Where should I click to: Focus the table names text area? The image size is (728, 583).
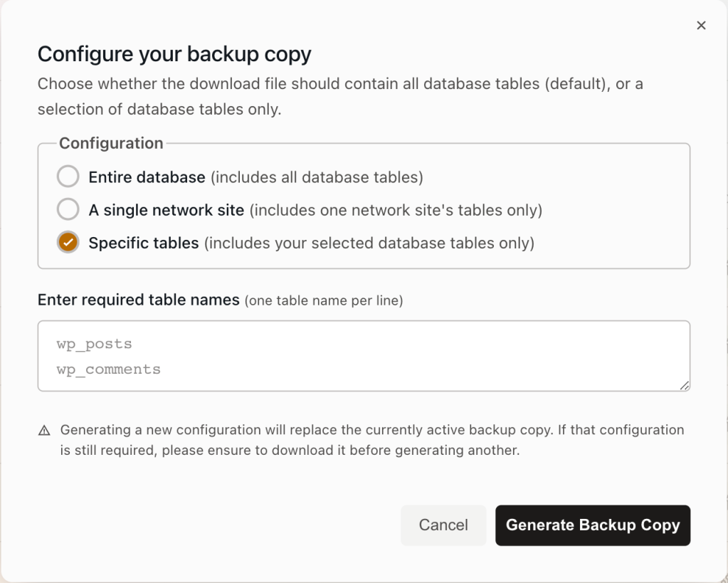[363, 356]
